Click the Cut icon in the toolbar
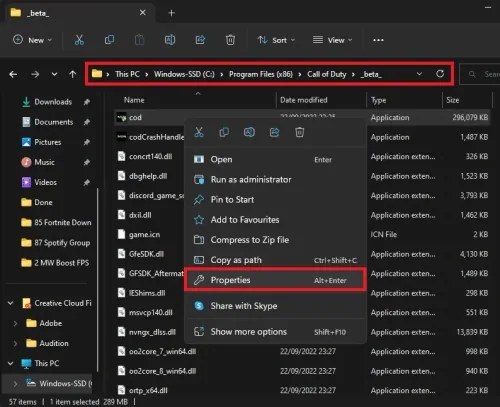The width and height of the screenshot is (500, 407). pos(79,40)
